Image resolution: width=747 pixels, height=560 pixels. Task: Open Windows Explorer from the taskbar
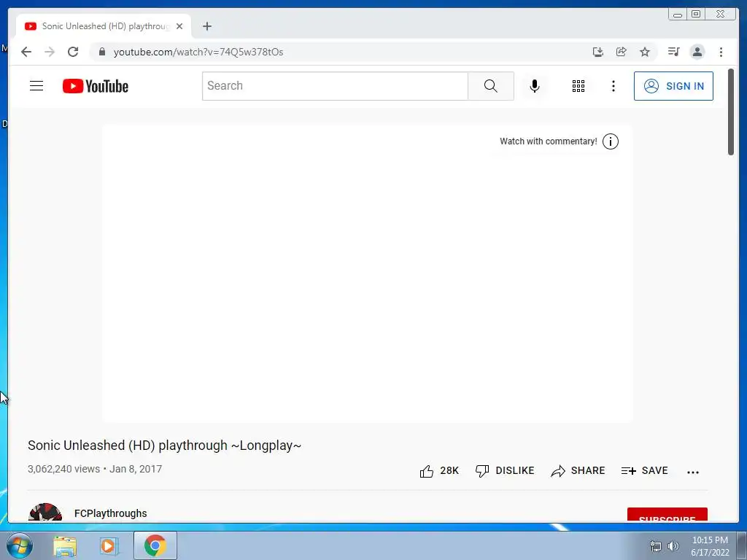coord(65,546)
